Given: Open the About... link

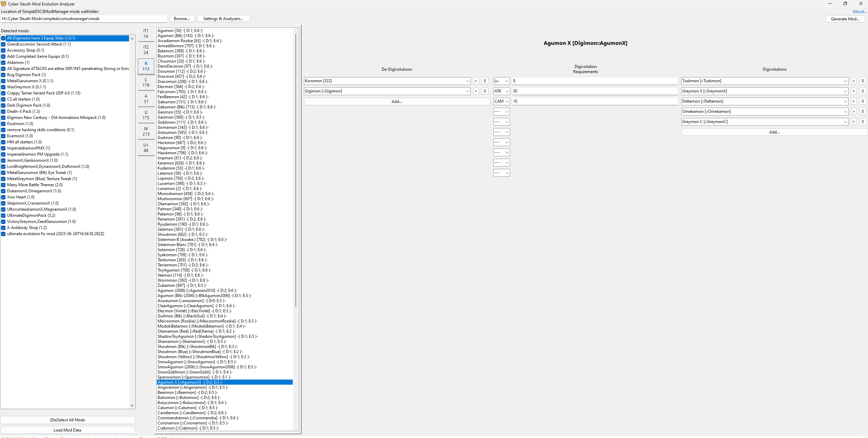Looking at the screenshot, I should point(860,12).
